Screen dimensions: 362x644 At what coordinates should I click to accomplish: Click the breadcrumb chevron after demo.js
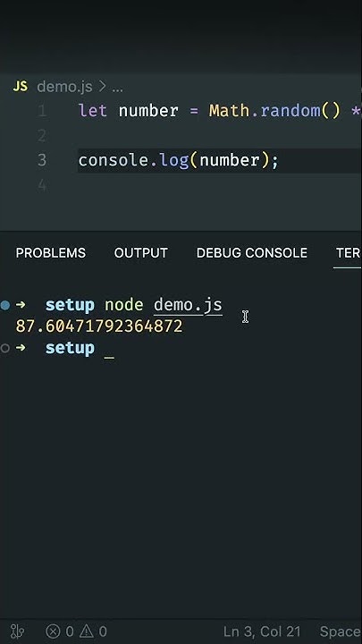point(102,87)
